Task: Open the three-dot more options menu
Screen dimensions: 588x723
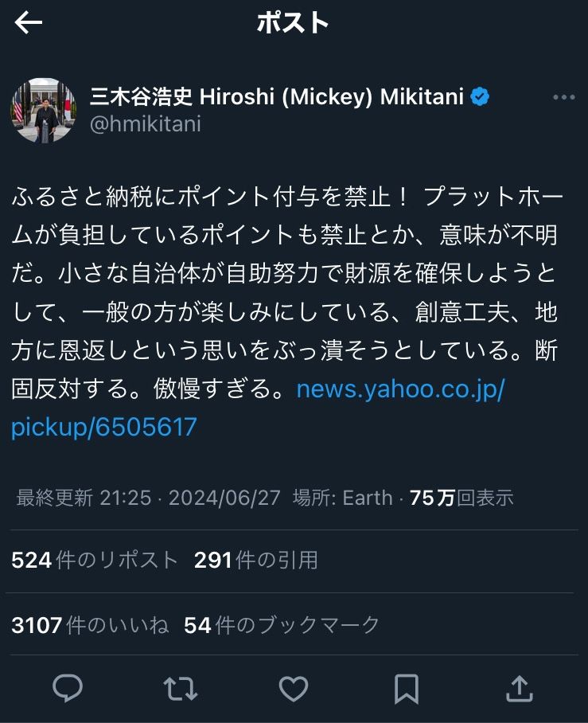Action: click(563, 97)
